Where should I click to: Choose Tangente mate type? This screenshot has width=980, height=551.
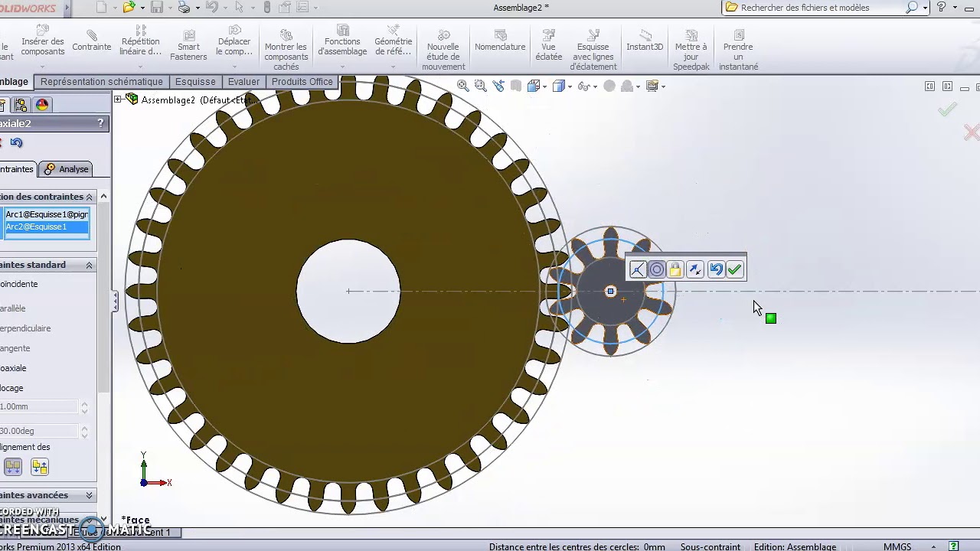click(x=15, y=348)
